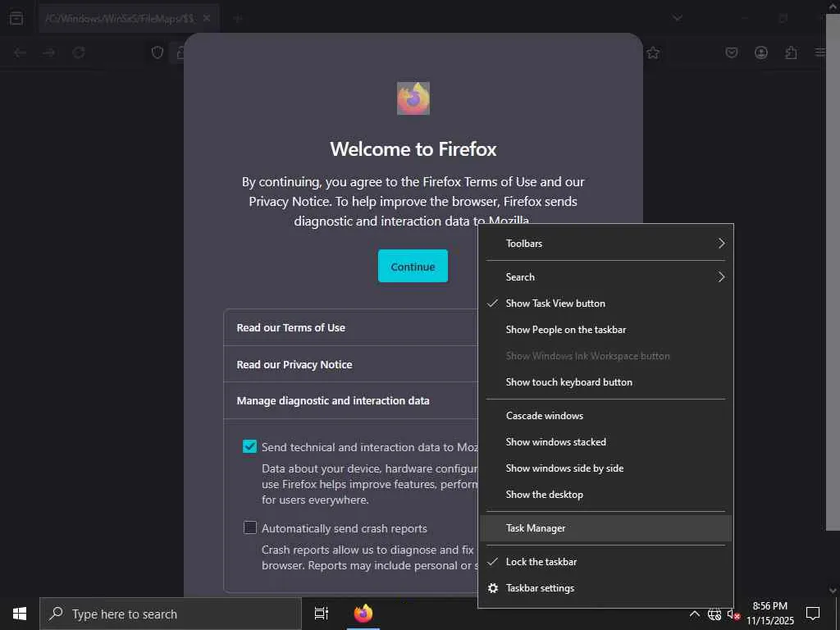Open the Action Center notification icon
840x630 pixels.
pos(813,613)
